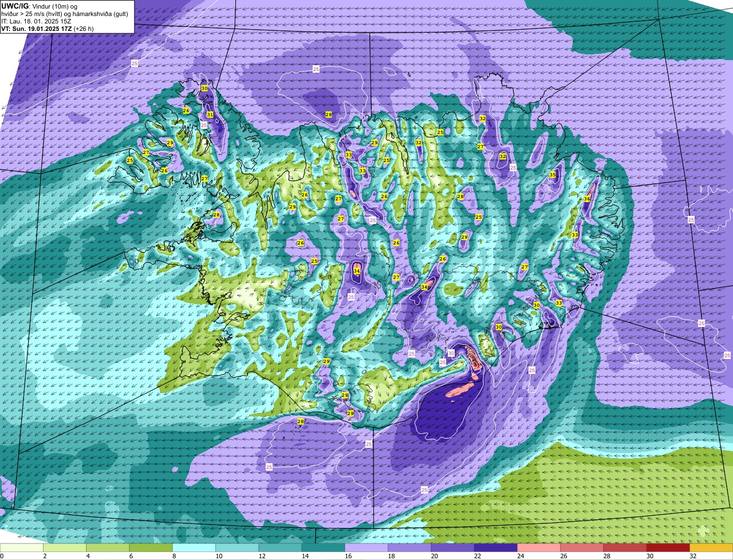This screenshot has width=733, height=560.
Task: Select the 14–16 m/s dark teal legend swatch
Action: pos(323,548)
